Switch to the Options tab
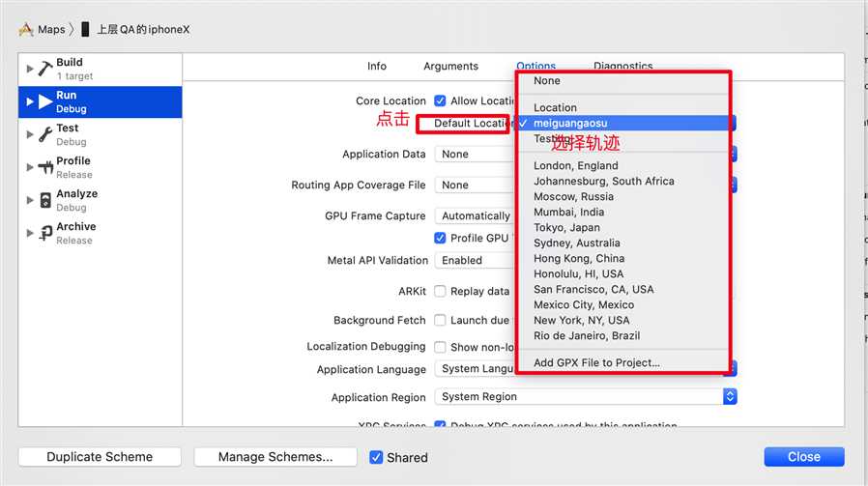Viewport: 868px width, 486px height. (535, 66)
